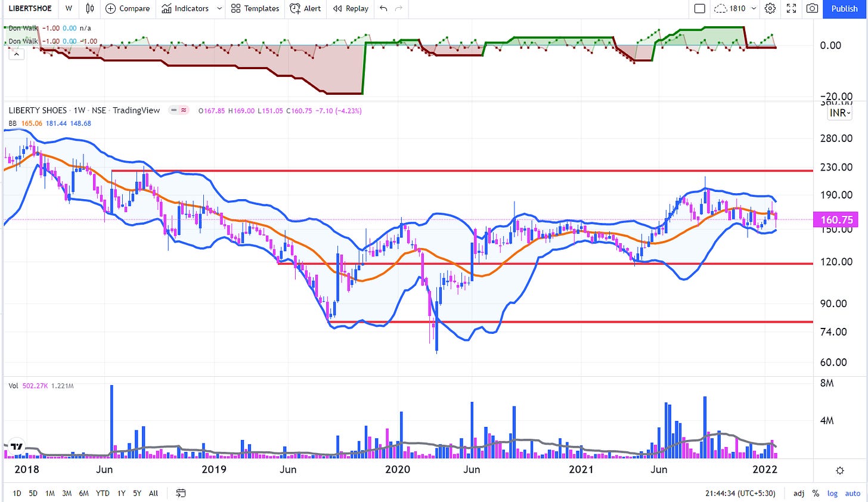Click the 74.00 price axis label
Image resolution: width=868 pixels, height=502 pixels.
point(833,331)
